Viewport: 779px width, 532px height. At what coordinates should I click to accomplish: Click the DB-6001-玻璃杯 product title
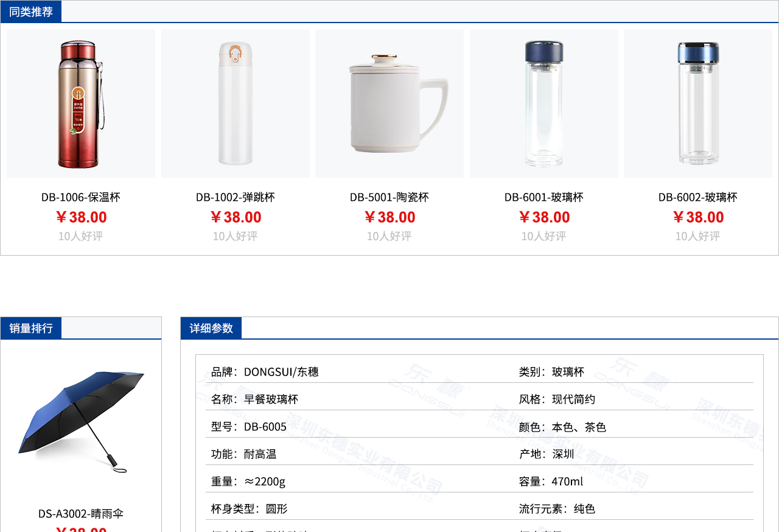544,197
